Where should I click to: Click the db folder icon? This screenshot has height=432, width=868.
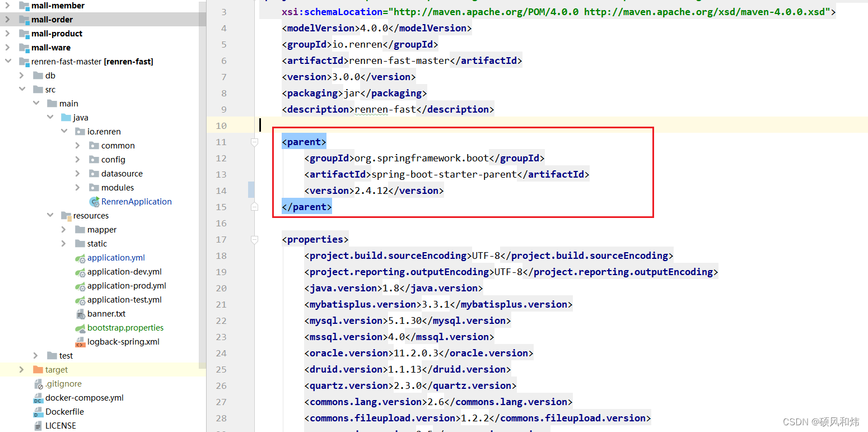[x=38, y=76]
